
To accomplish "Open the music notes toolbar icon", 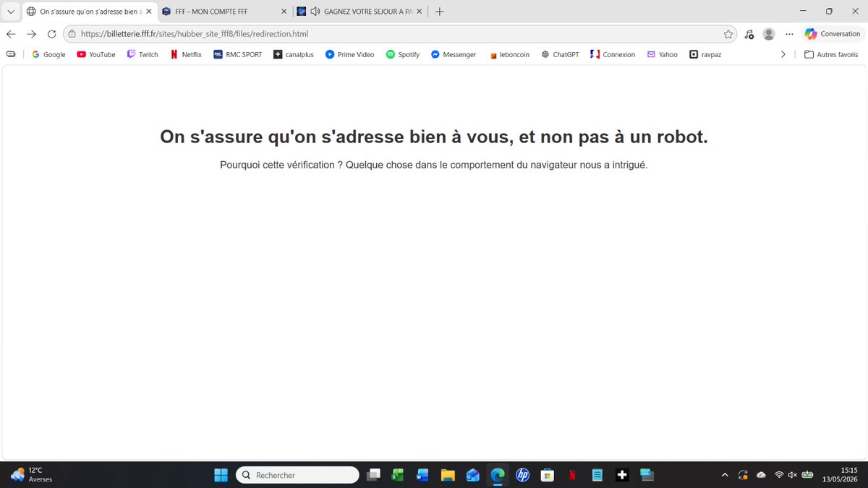I will [749, 34].
